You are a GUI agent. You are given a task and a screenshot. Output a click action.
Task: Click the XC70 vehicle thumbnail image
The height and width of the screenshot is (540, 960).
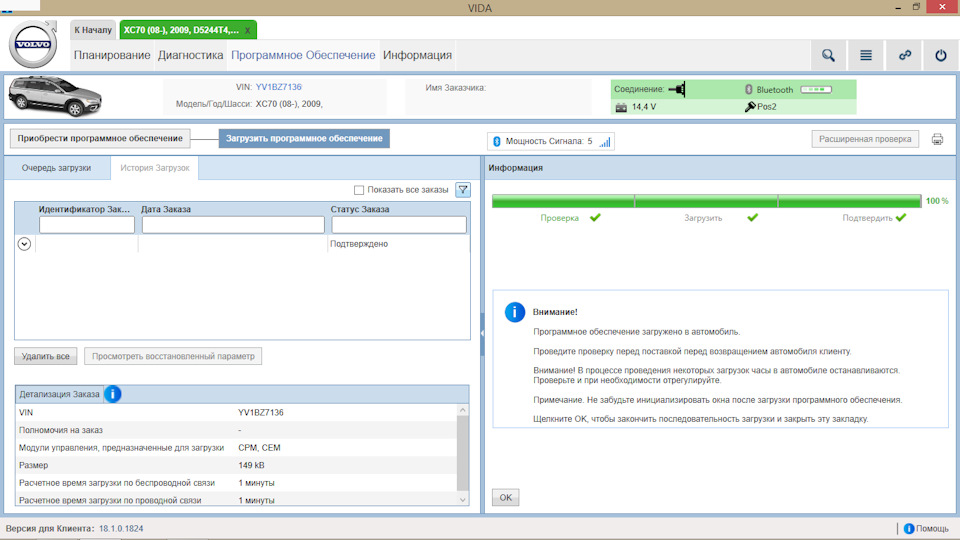click(x=55, y=96)
